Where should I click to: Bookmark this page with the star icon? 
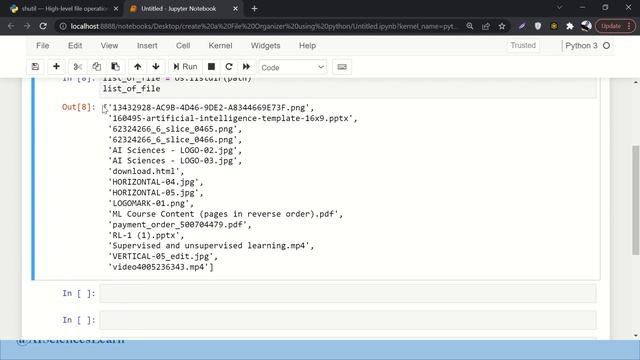[x=502, y=26]
